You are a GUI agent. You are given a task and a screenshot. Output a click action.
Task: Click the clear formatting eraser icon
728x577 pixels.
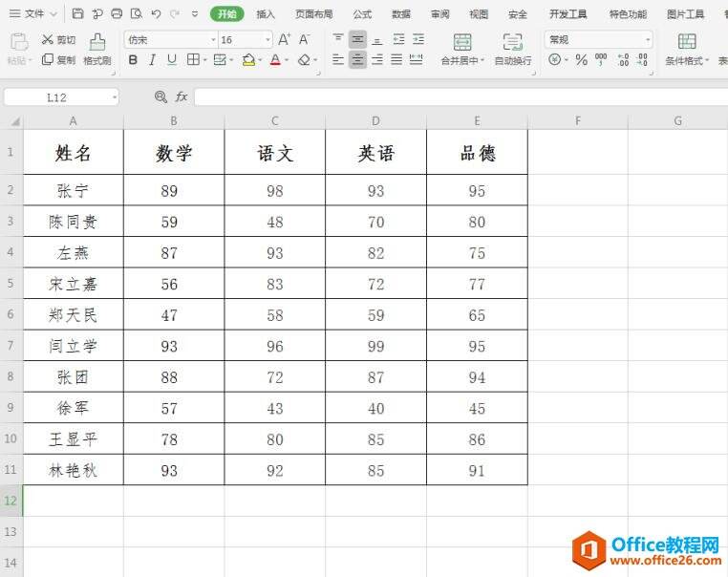pos(304,60)
